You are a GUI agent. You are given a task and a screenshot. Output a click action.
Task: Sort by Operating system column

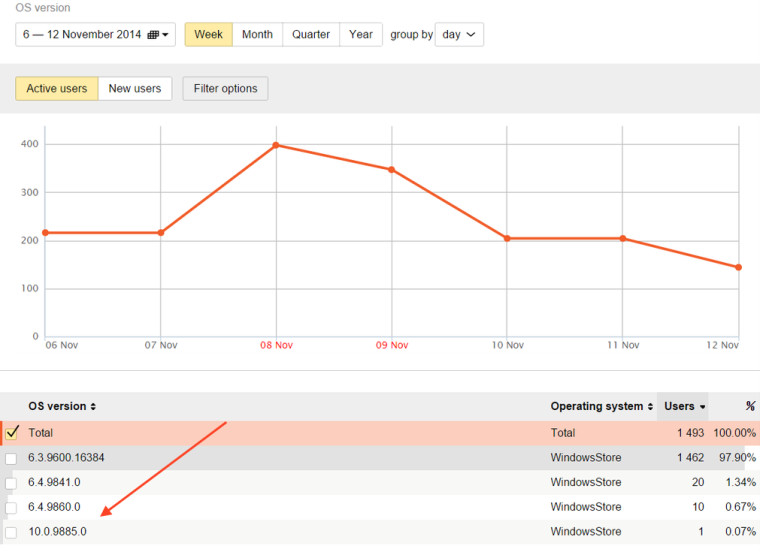[x=600, y=407]
